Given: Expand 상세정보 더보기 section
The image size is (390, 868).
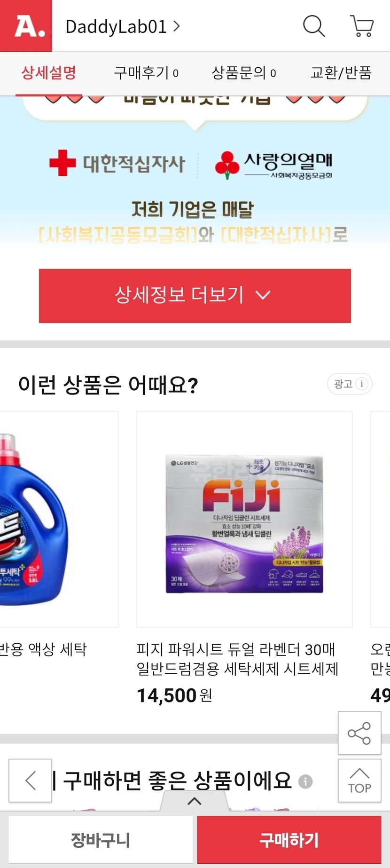Looking at the screenshot, I should coord(195,296).
